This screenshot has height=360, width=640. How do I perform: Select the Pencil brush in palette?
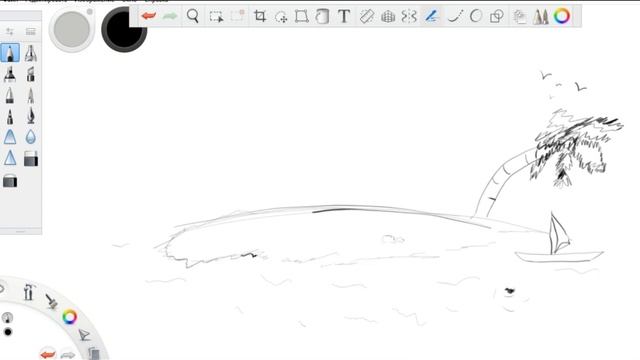pos(10,53)
